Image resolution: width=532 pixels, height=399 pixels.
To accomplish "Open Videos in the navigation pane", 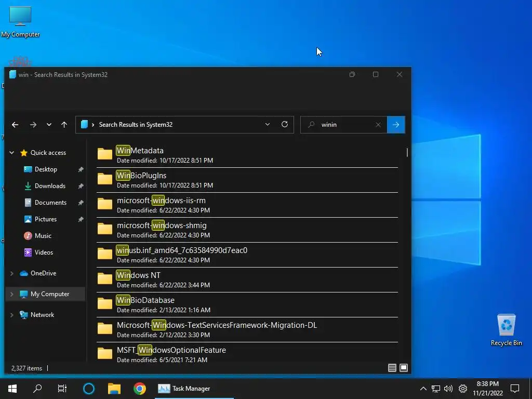I will (x=44, y=252).
